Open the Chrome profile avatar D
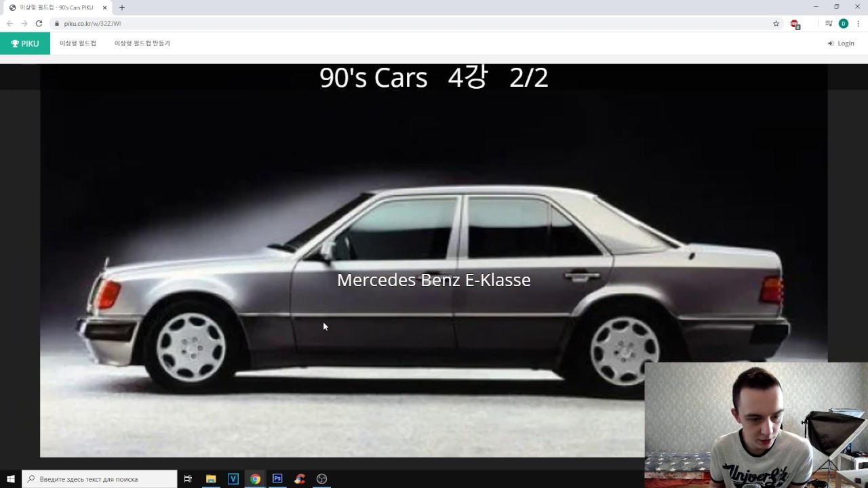The image size is (868, 488). click(844, 23)
